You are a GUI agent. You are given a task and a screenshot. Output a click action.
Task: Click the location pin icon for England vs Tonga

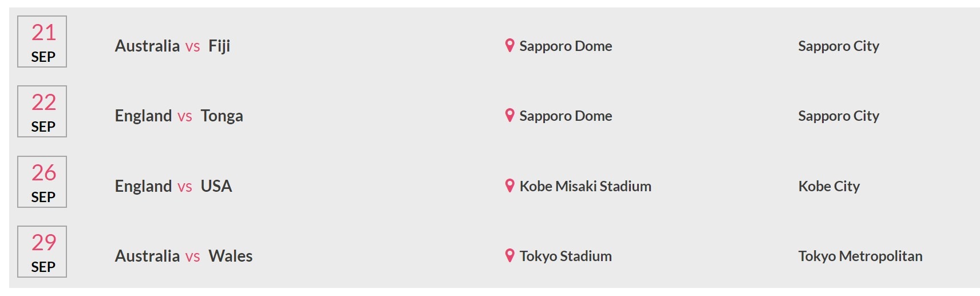pyautogui.click(x=509, y=115)
